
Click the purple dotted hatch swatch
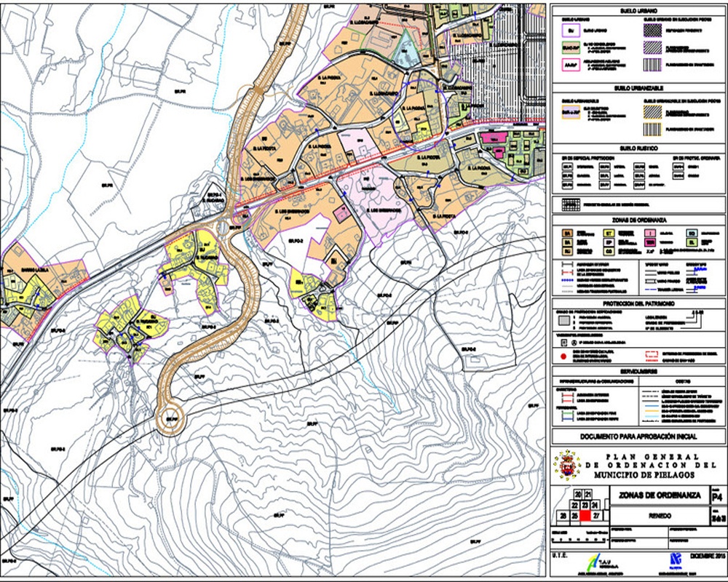[x=652, y=31]
